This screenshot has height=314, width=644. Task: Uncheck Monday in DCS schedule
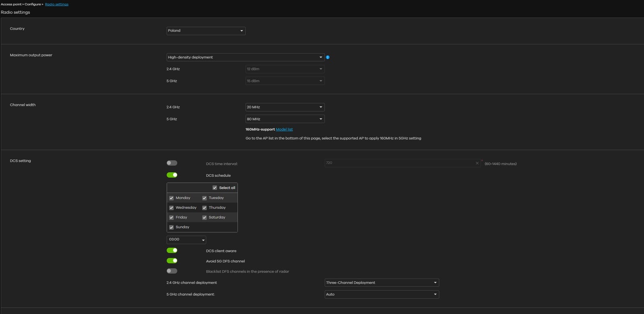(x=171, y=198)
